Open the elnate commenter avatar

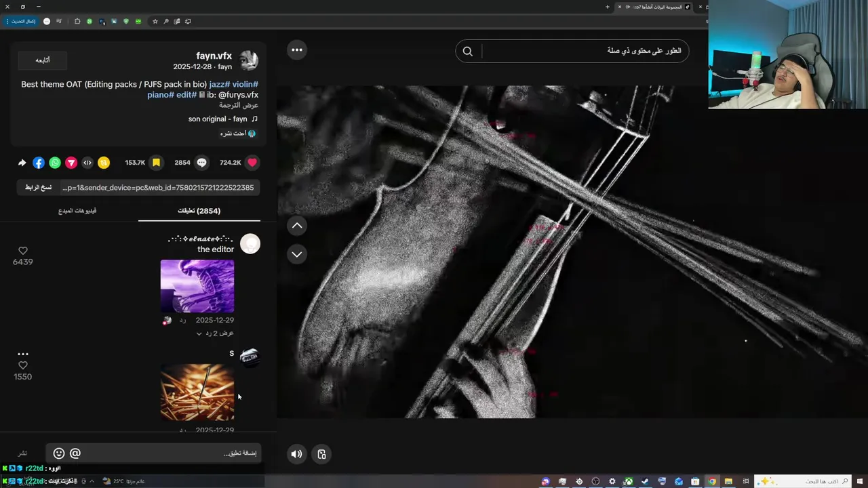[x=250, y=244]
